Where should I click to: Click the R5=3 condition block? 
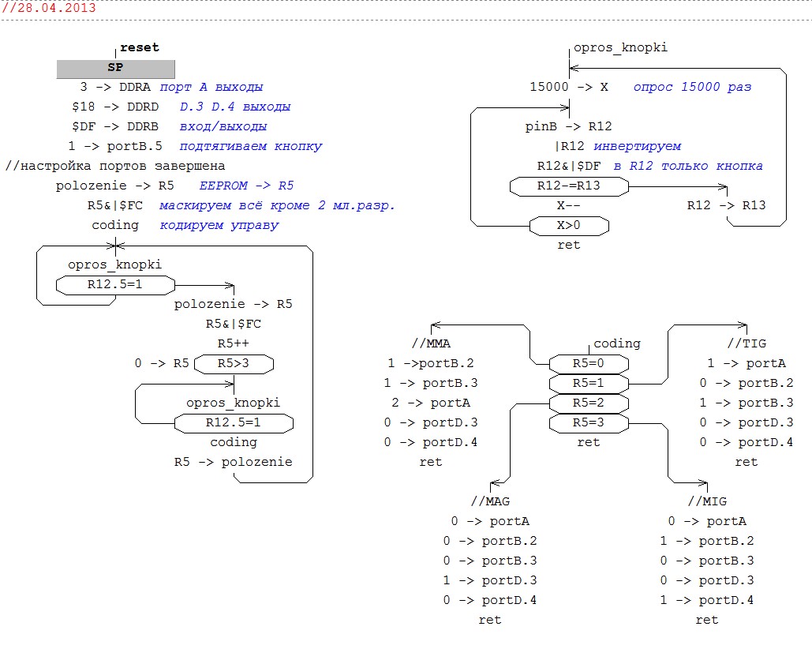589,423
